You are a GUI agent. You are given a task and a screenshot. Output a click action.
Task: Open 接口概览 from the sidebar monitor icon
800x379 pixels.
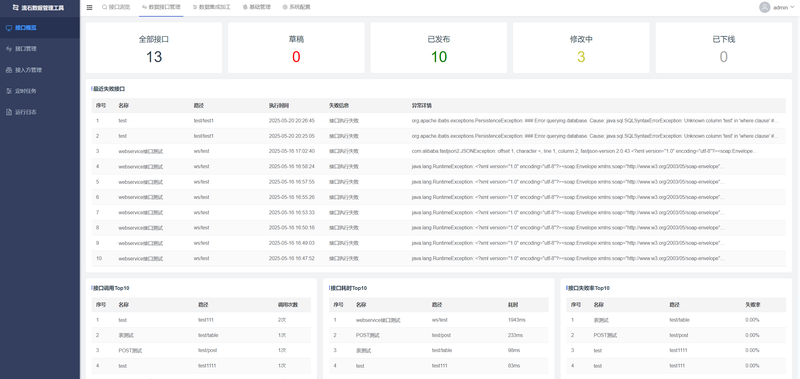[x=9, y=28]
